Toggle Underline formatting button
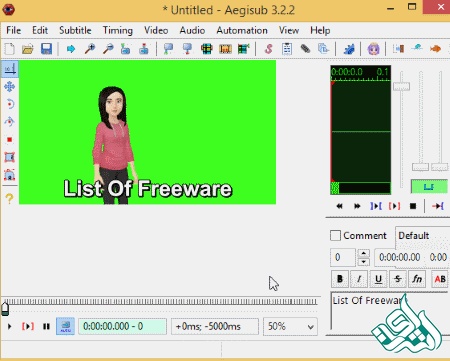The height and width of the screenshot is (361, 450). 378,279
